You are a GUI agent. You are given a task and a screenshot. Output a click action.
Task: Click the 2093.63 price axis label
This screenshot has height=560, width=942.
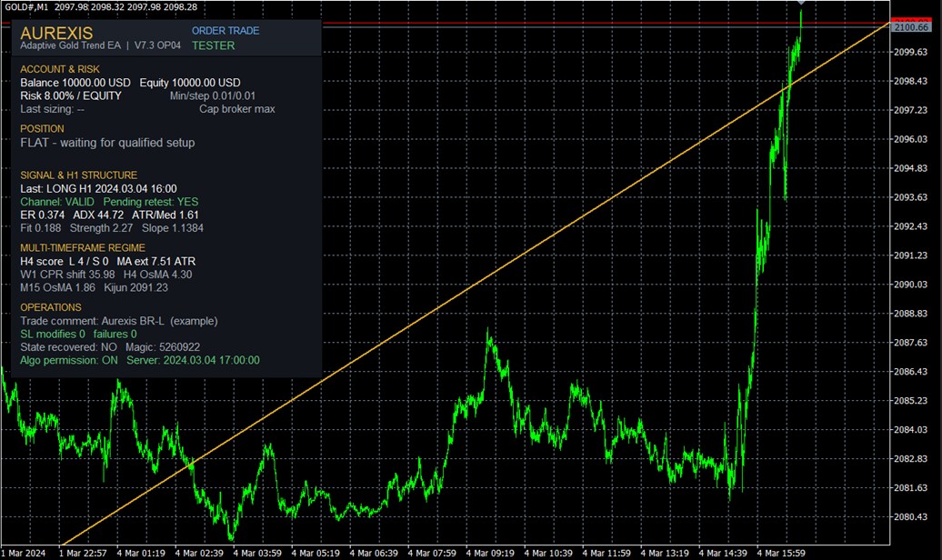coord(911,197)
